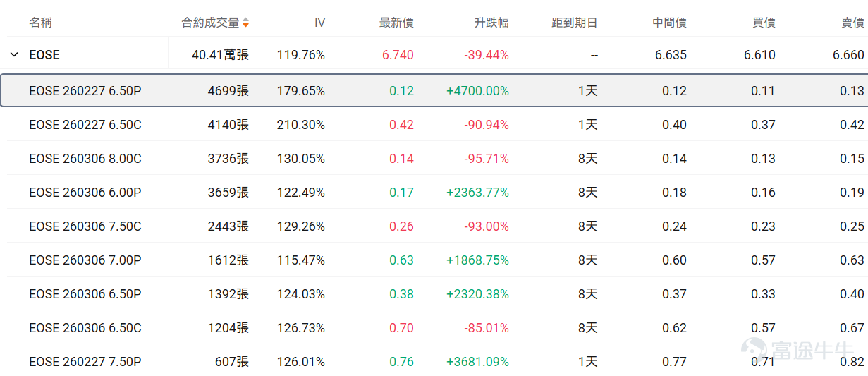Screen dimensions: 868x376
Task: Select option EOSE 260227 6.50P
Action: click(85, 91)
